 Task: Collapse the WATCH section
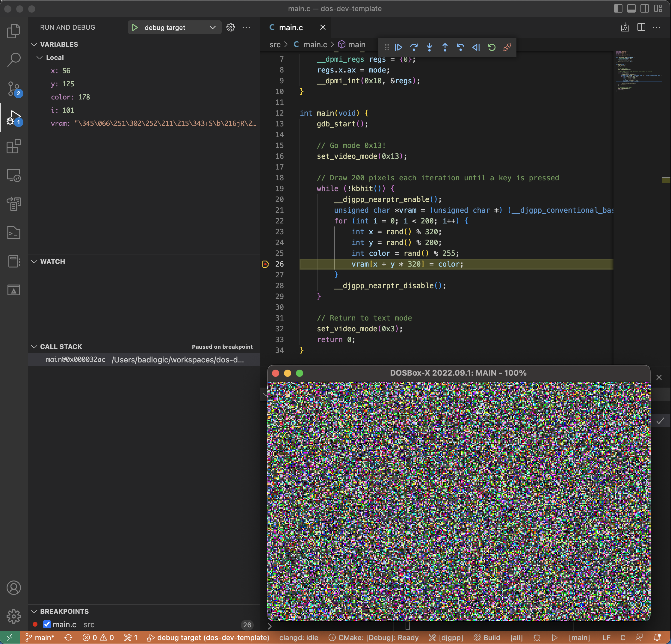click(x=34, y=261)
